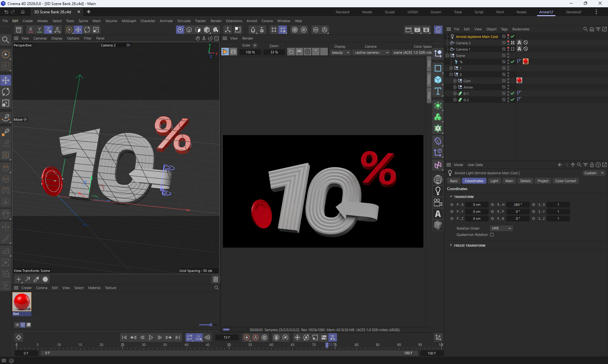
Task: Select the Scale tool in left toolbar
Action: 6,103
